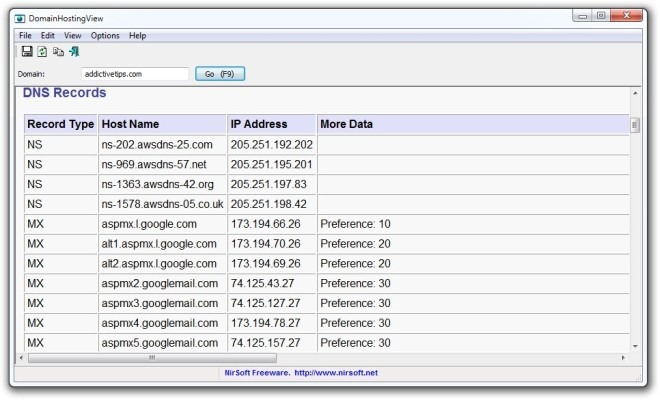Click the vertical scrollbar down arrow

(635, 346)
